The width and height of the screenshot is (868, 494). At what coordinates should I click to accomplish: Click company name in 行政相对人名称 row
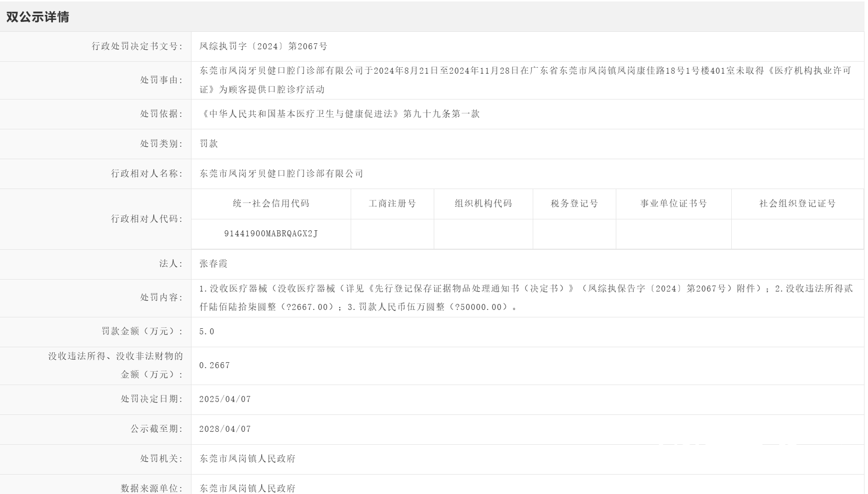point(281,174)
